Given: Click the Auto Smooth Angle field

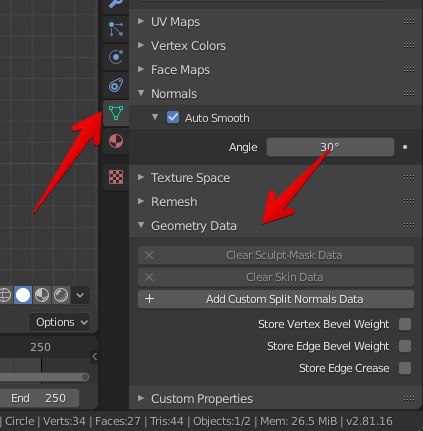Looking at the screenshot, I should click(330, 147).
